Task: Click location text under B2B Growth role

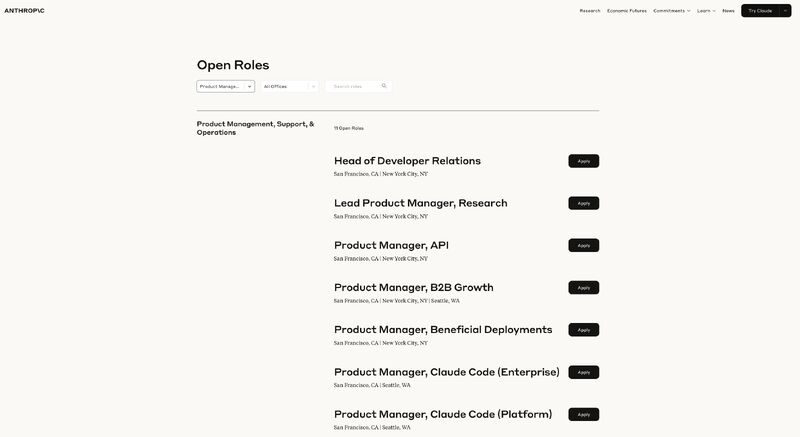Action: (x=396, y=301)
